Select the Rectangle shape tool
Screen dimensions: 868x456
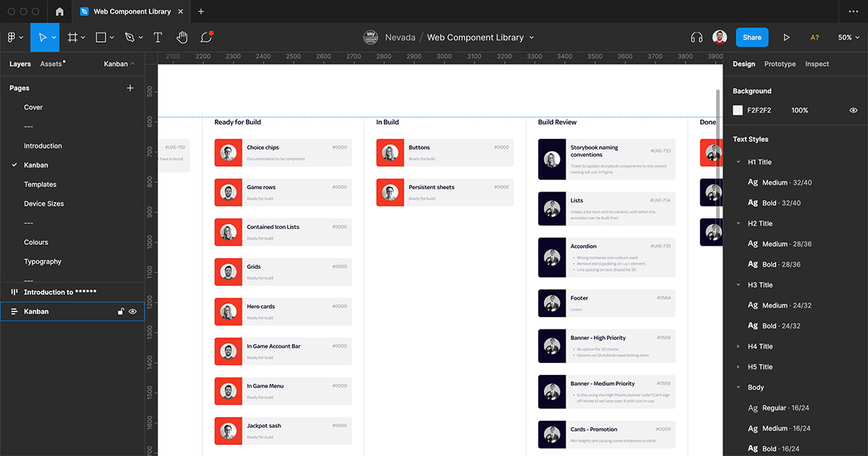[101, 38]
